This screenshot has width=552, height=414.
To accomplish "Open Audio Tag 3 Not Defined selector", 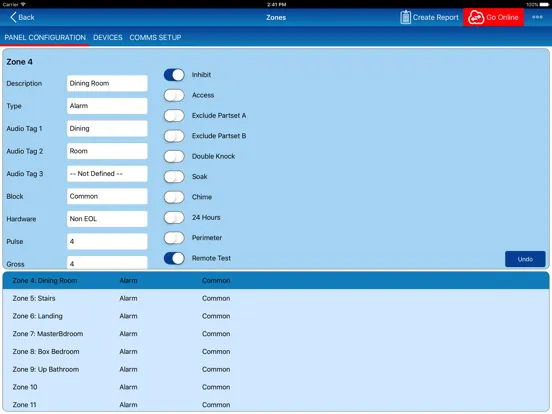I will pos(107,174).
